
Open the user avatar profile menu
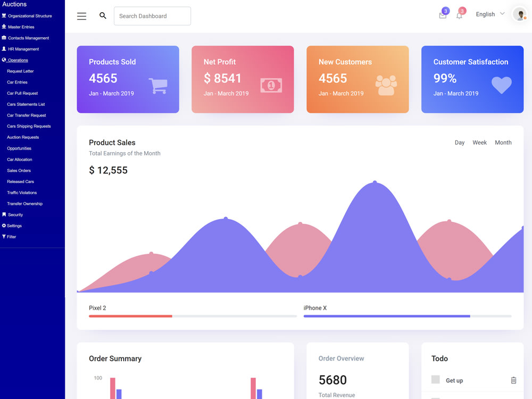520,14
